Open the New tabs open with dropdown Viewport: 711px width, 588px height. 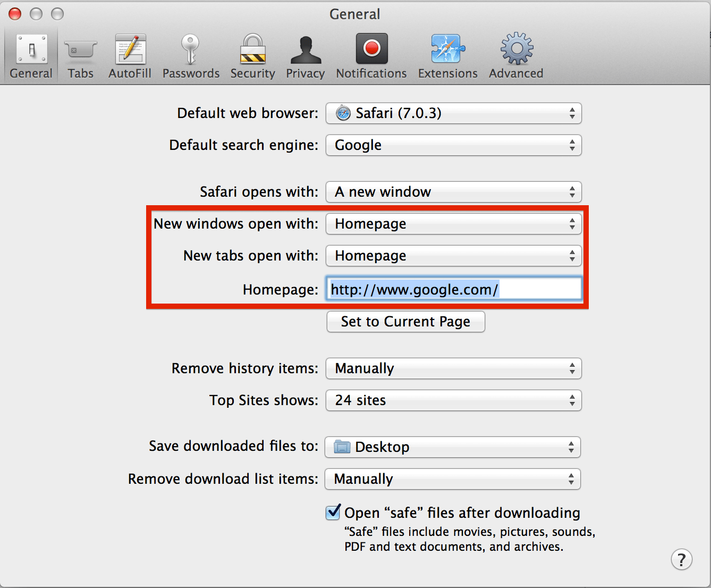454,256
